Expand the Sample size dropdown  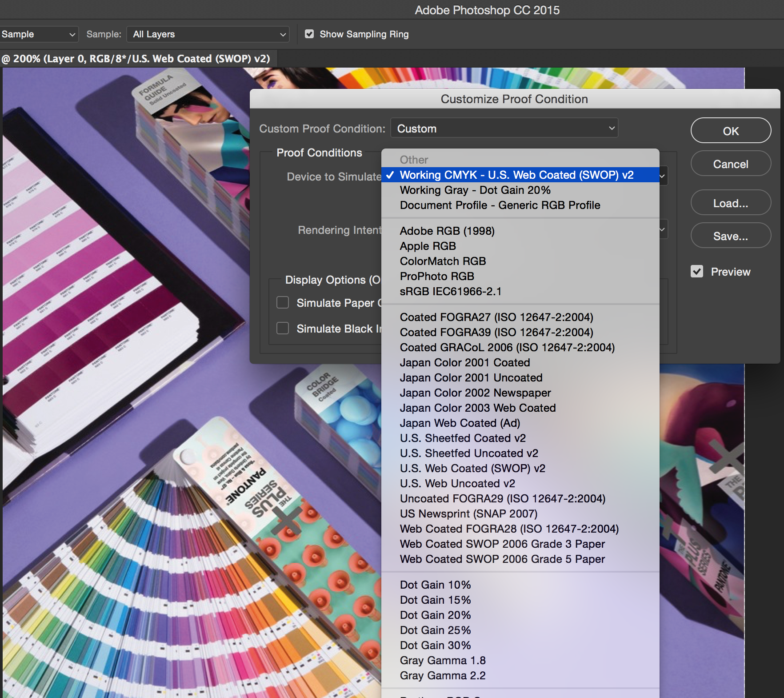(38, 34)
